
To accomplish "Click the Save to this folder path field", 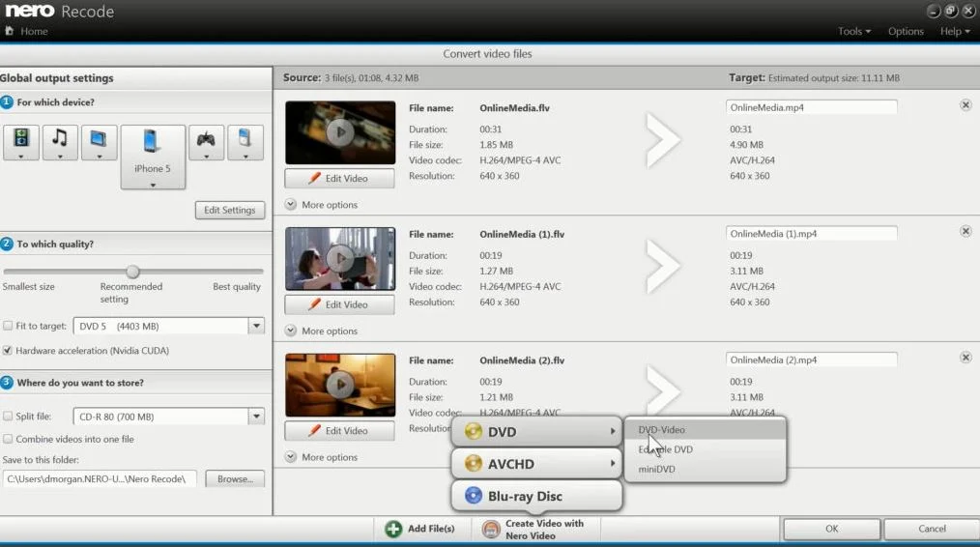I will pos(100,478).
